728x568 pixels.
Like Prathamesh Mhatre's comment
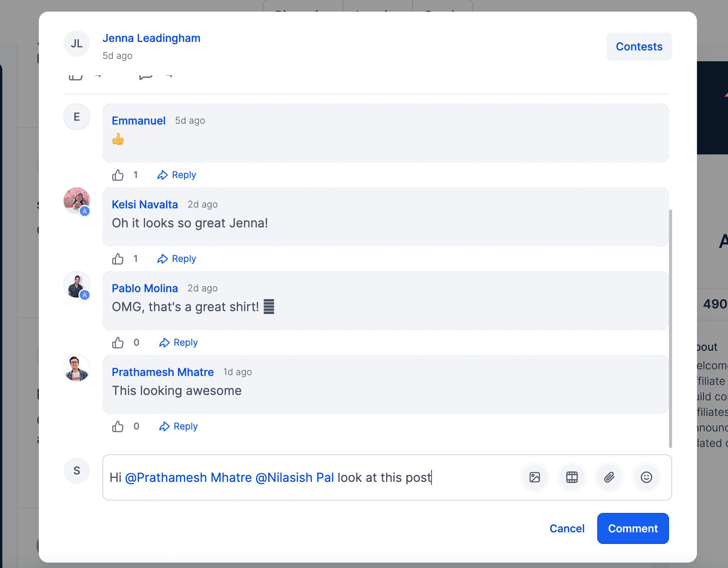point(118,426)
